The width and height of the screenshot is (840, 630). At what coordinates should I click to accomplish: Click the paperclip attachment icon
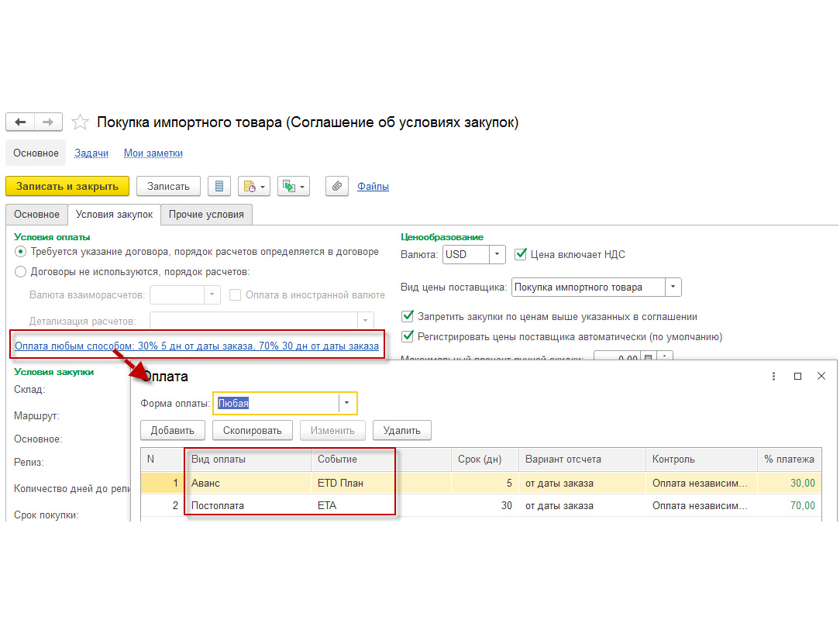(x=337, y=186)
